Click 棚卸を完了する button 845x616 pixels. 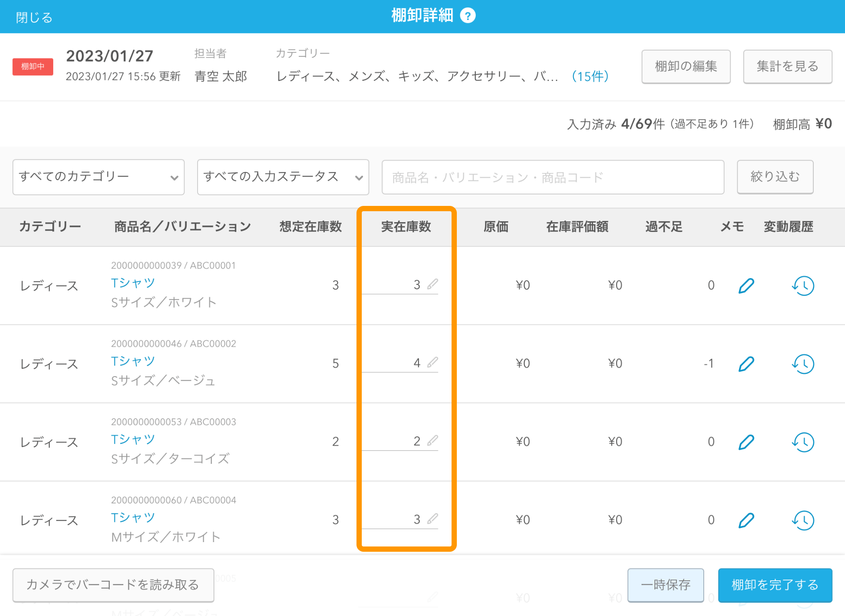(x=775, y=585)
